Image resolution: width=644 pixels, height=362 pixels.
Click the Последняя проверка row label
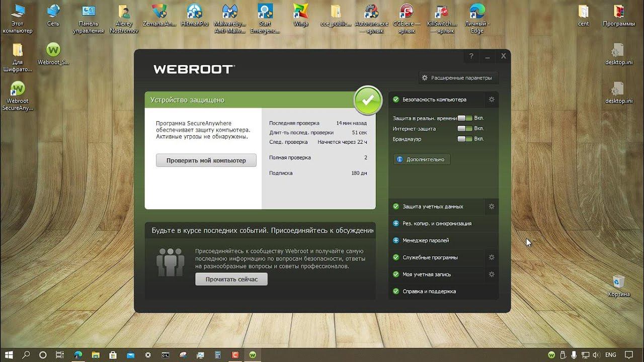tap(294, 123)
